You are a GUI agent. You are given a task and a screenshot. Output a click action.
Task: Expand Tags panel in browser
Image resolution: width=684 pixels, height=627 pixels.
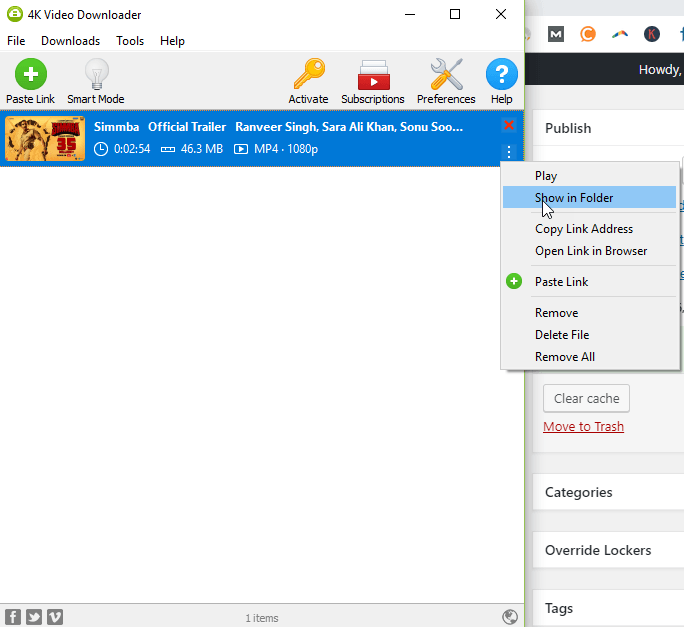608,608
